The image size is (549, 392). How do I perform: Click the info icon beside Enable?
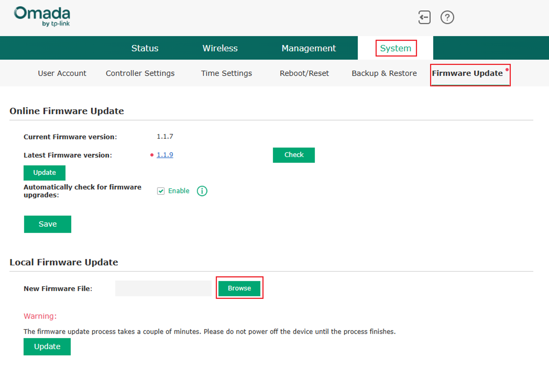(202, 191)
